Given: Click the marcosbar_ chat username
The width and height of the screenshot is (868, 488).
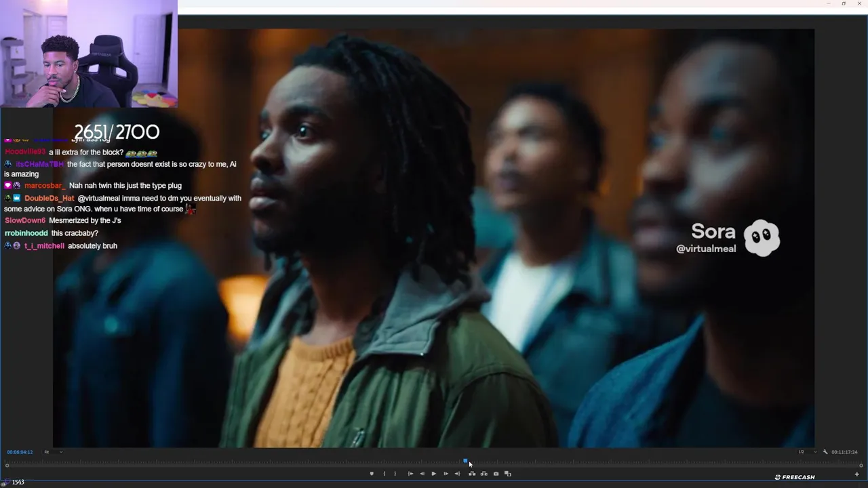Looking at the screenshot, I should [x=45, y=186].
